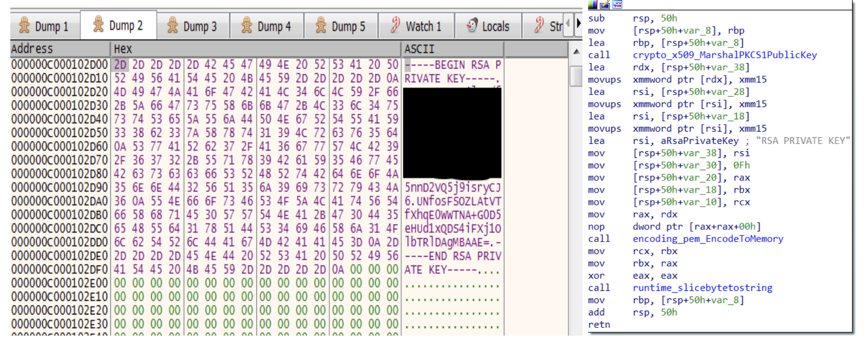Viewport: 868px width, 344px height.
Task: Click the 'add rsp, 50h' instruction
Action: pyautogui.click(x=633, y=312)
